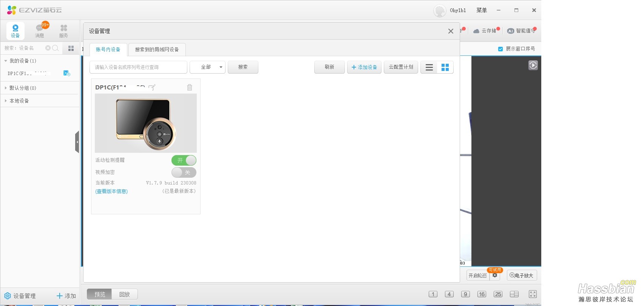644x306 pixels.
Task: Switch to 预览 preview tab
Action: (x=99, y=294)
